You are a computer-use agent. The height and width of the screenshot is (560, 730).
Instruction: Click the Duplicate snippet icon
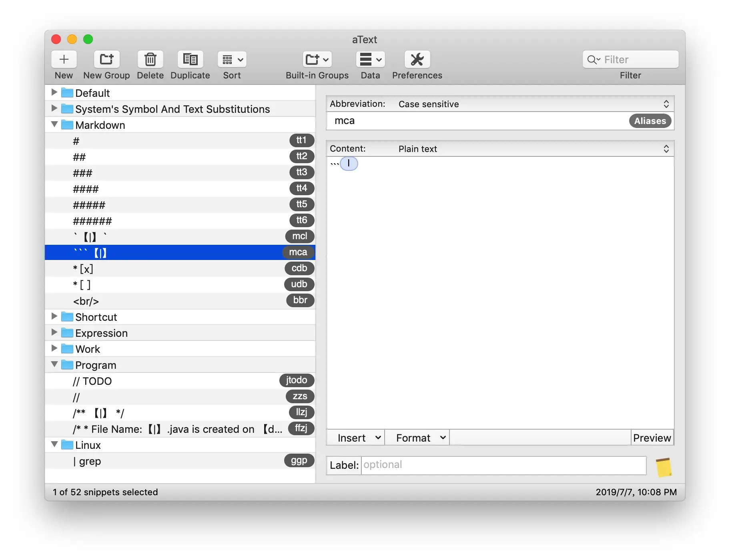(x=190, y=60)
